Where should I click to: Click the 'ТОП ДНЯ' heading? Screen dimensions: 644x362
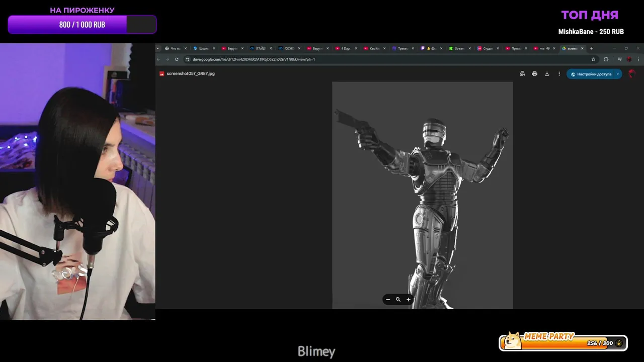click(x=590, y=15)
